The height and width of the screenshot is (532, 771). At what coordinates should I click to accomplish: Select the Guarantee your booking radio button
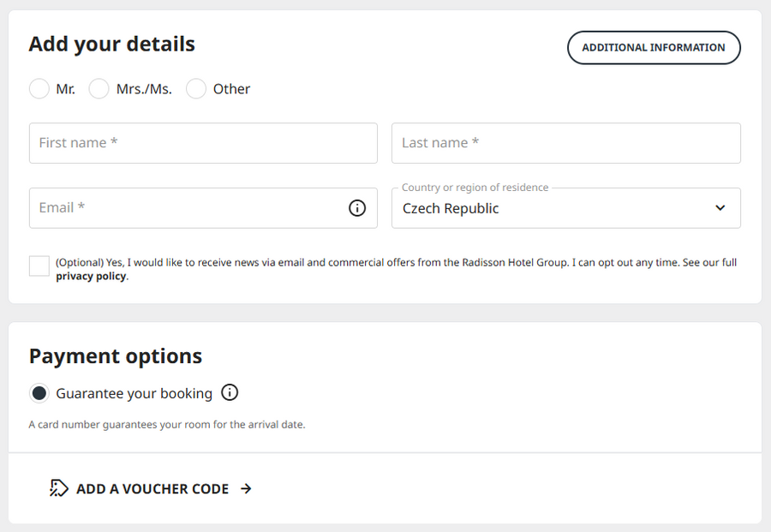(x=39, y=393)
